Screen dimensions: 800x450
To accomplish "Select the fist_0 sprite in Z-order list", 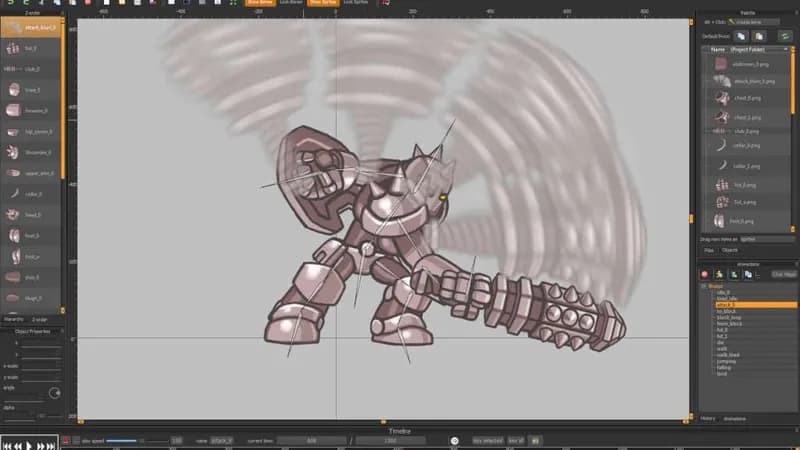I will coord(31,48).
